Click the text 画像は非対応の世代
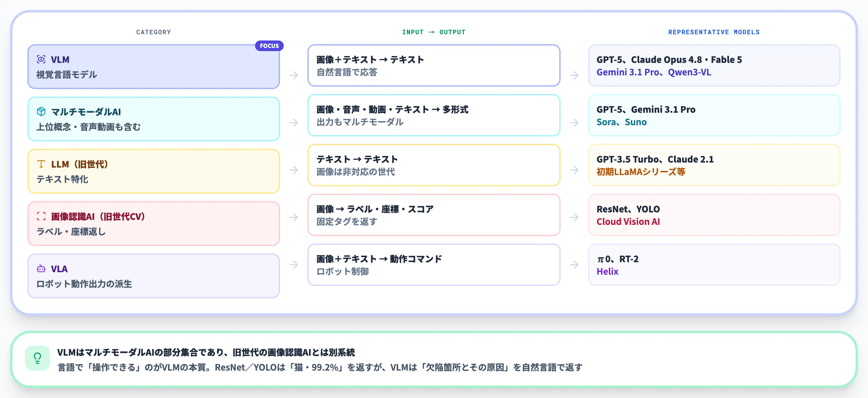Viewport: 868px width, 398px height. click(x=355, y=172)
